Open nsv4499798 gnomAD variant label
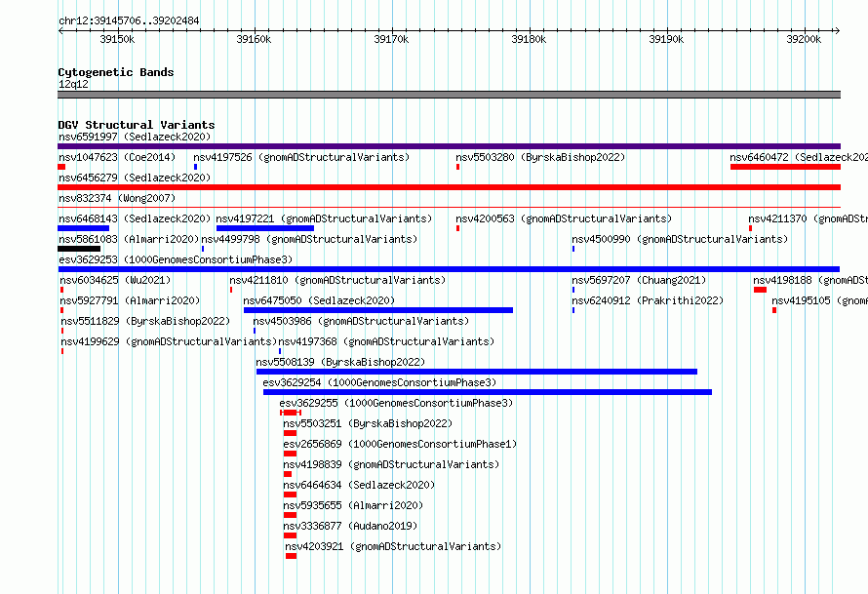The image size is (868, 594). tap(309, 239)
